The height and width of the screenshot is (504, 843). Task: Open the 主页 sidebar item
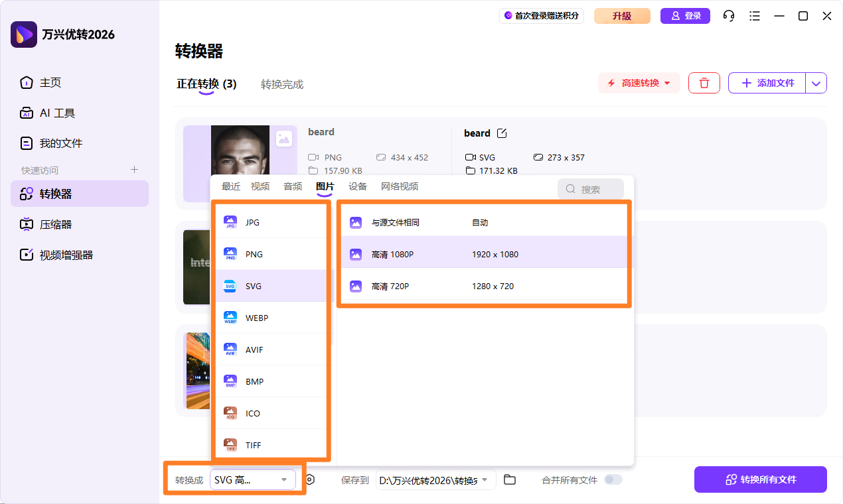tap(50, 83)
